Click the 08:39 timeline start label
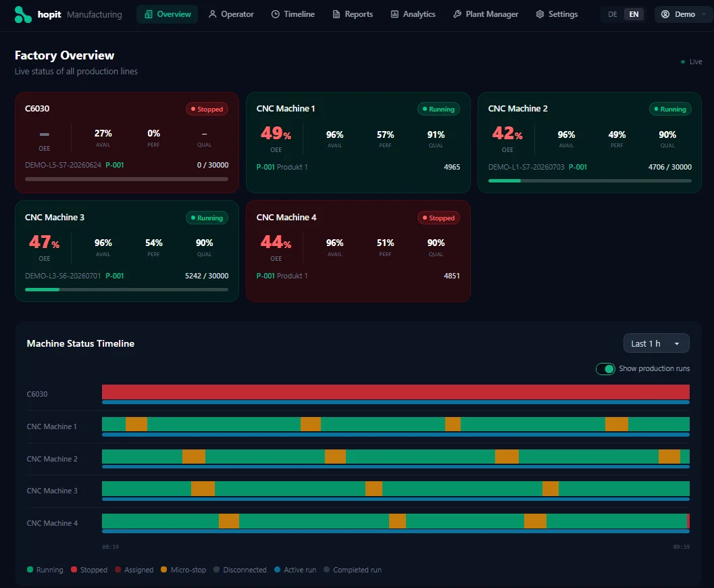This screenshot has width=714, height=588. coord(110,547)
